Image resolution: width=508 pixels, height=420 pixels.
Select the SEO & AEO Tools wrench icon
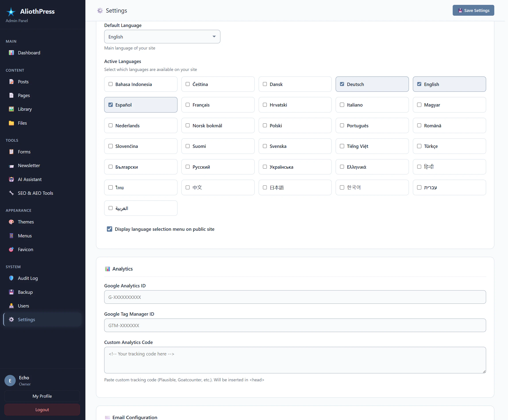(11, 193)
